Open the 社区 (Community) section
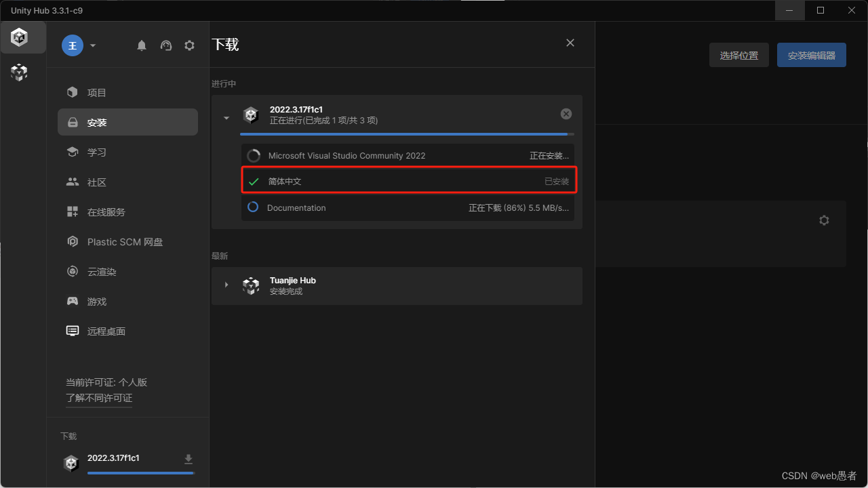This screenshot has height=488, width=868. (x=128, y=182)
